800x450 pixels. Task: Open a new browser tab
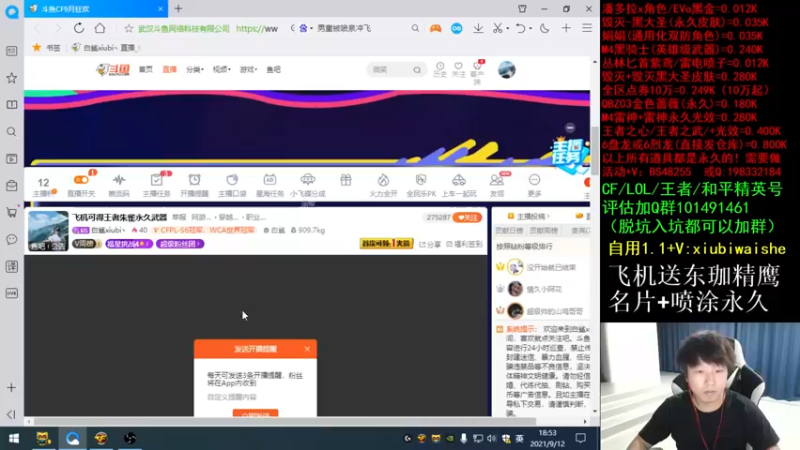[179, 9]
